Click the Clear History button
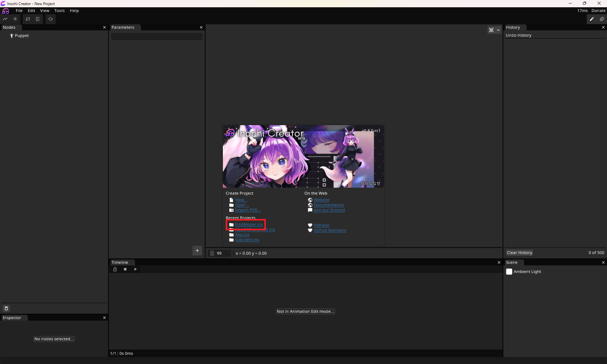Screen dimensions: 607x364 coord(519,253)
